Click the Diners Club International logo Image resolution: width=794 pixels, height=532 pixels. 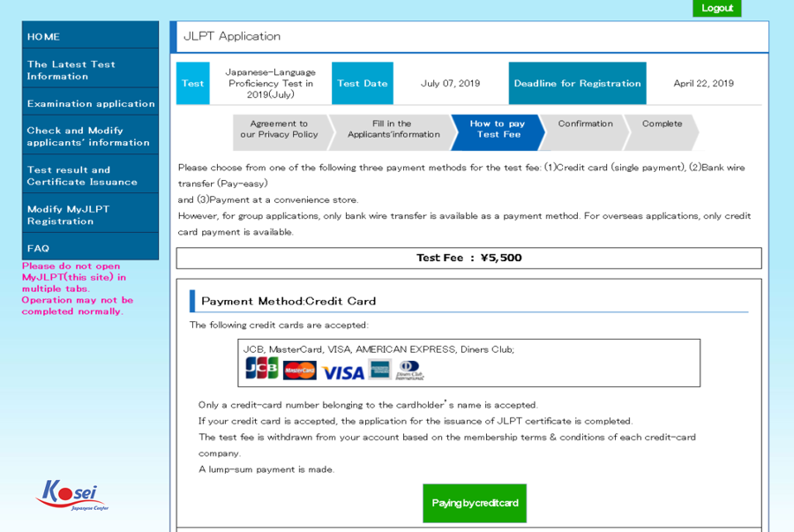tap(410, 370)
